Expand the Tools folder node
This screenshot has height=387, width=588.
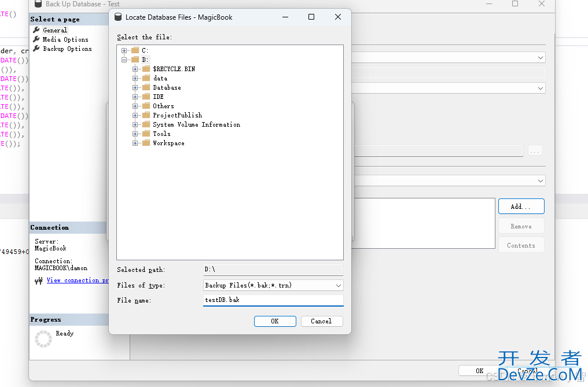click(135, 134)
